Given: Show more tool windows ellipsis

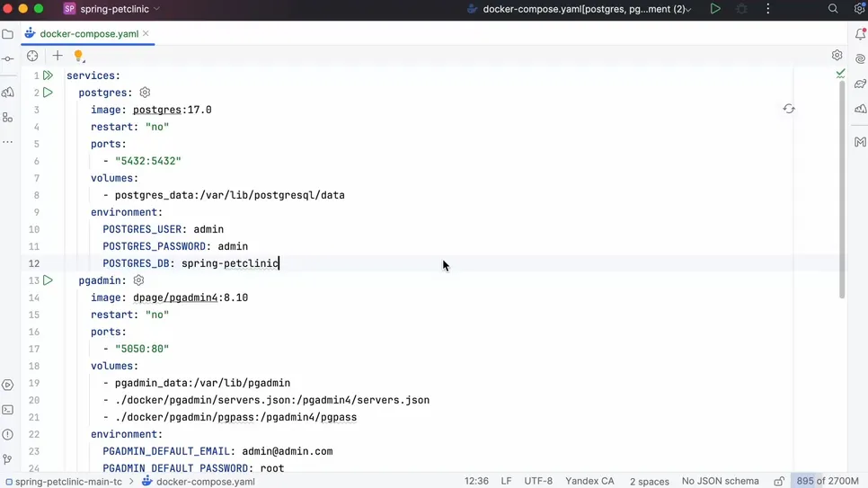Looking at the screenshot, I should 8,142.
